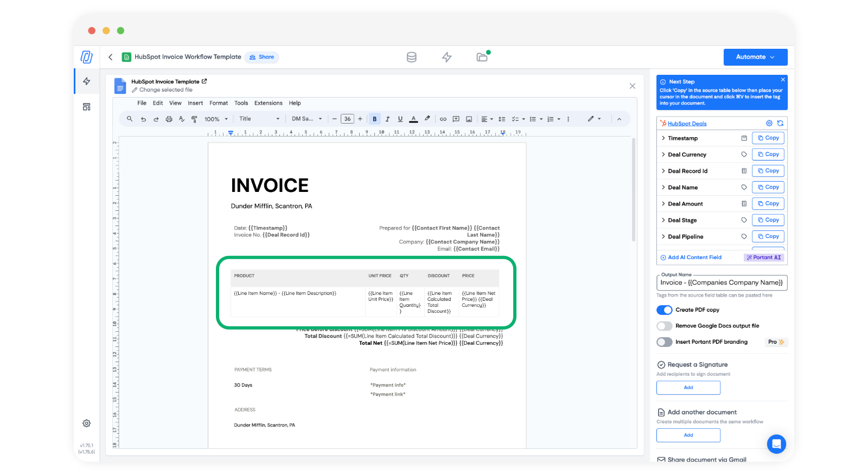The width and height of the screenshot is (868, 476).
Task: Open the templates icon in left sidebar
Action: [x=86, y=107]
